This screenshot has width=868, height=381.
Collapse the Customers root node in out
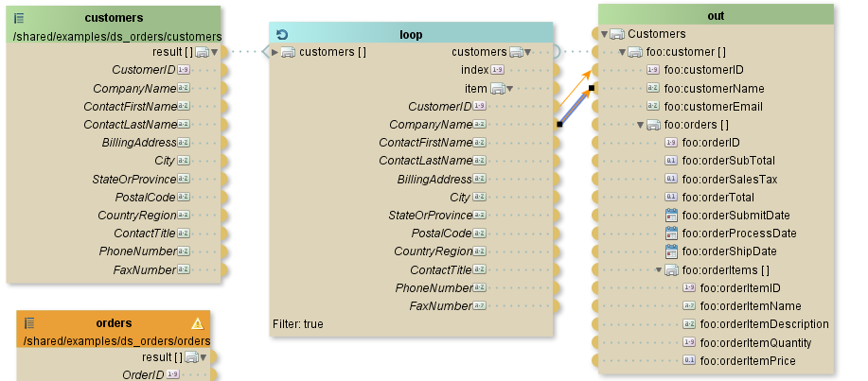click(604, 34)
